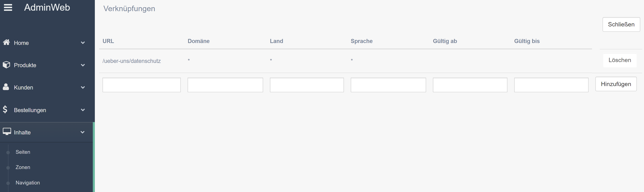Screen dimensions: 644x192
Task: Expand the Bestellungen menu chevron
Action: tap(83, 110)
